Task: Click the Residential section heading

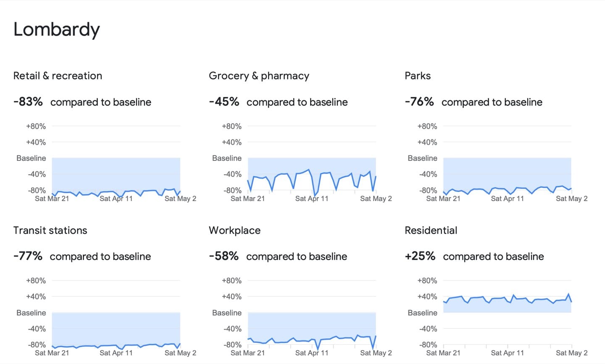Action: [x=431, y=230]
